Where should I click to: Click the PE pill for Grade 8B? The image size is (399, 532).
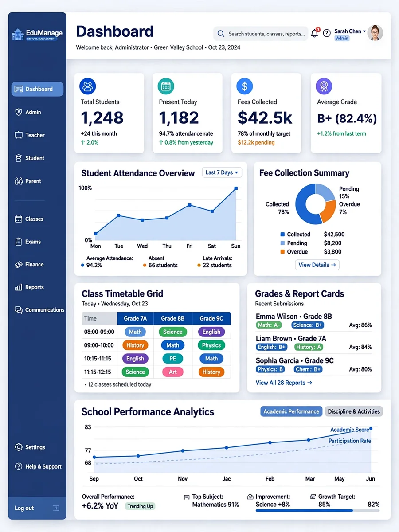pyautogui.click(x=172, y=359)
